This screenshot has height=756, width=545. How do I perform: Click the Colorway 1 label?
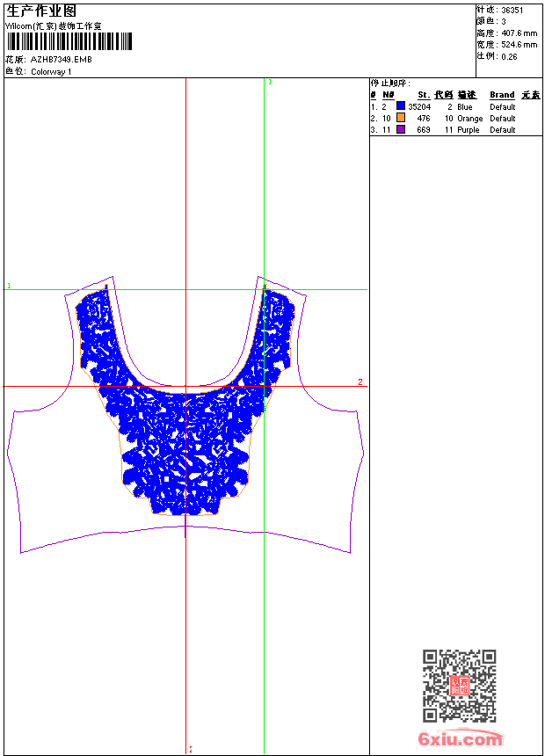click(x=51, y=72)
